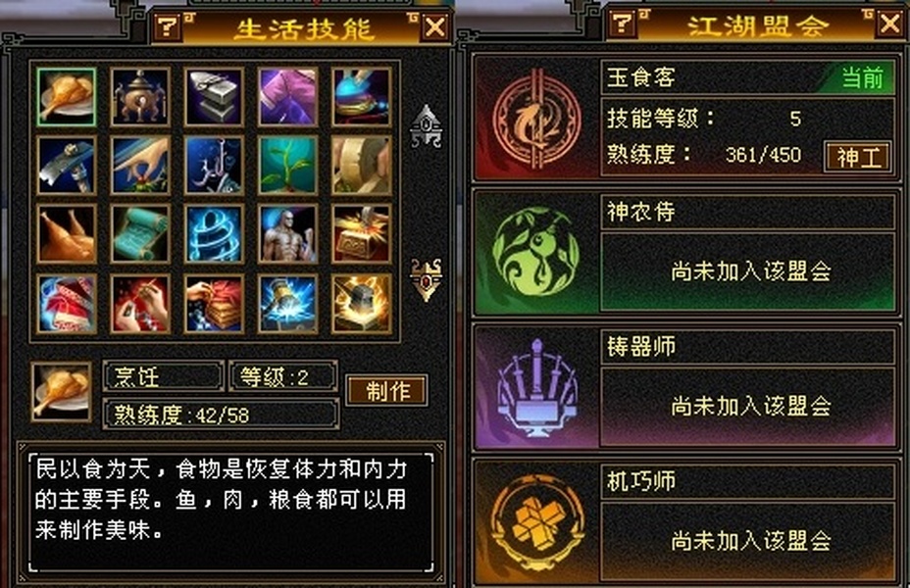Click the 神工 button

point(858,157)
